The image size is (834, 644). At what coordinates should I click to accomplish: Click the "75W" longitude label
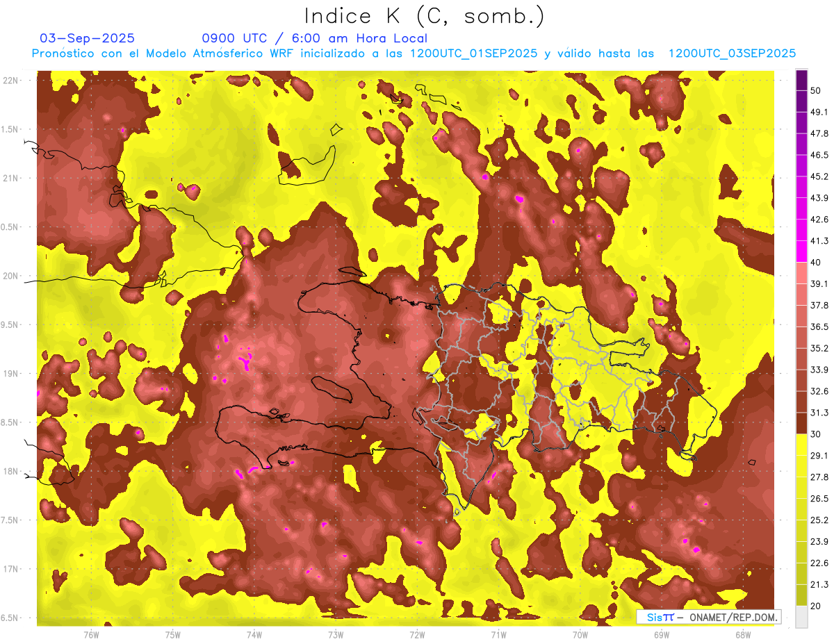click(173, 634)
